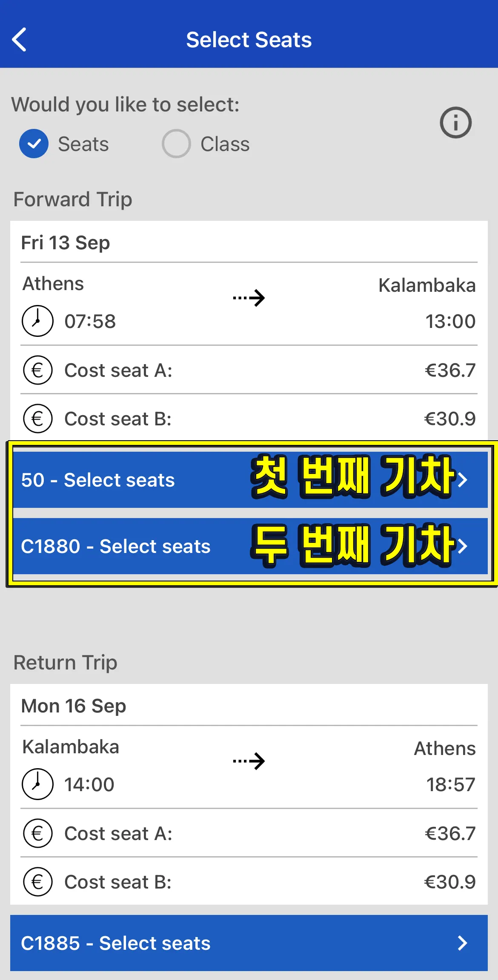Screen dimensions: 498x980
Task: Tap the Fri 13 Sep date header
Action: 66,243
